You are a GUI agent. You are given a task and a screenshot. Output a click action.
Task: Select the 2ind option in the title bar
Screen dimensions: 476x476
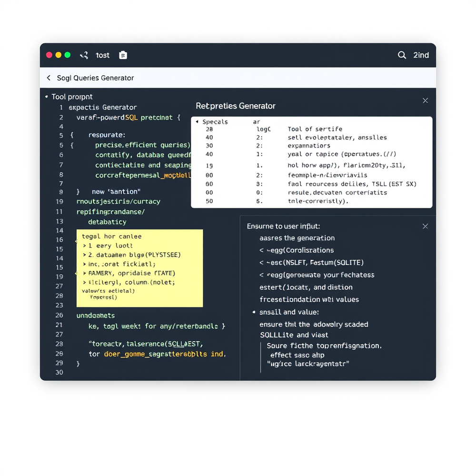[x=421, y=55]
